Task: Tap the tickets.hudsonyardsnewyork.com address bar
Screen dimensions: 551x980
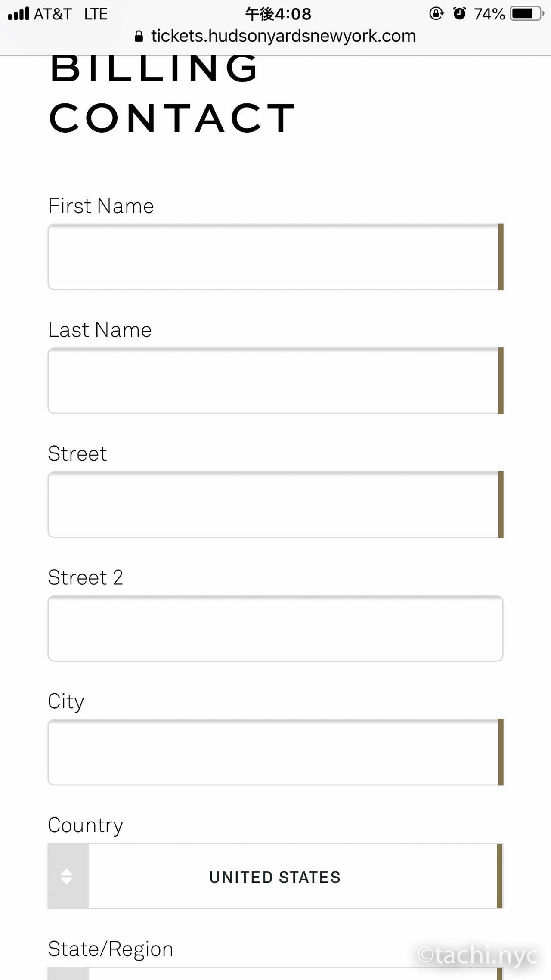Action: pos(283,36)
